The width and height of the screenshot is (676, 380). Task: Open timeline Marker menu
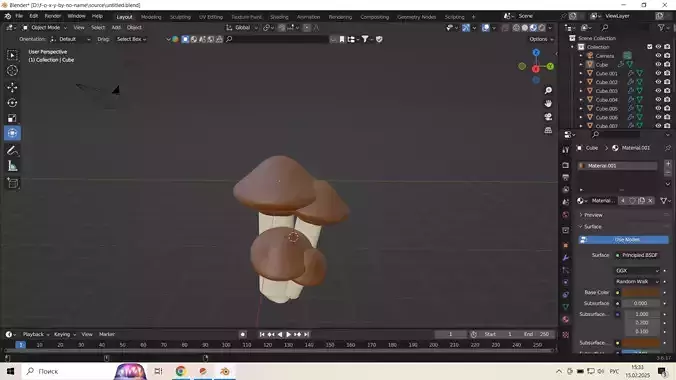point(107,334)
